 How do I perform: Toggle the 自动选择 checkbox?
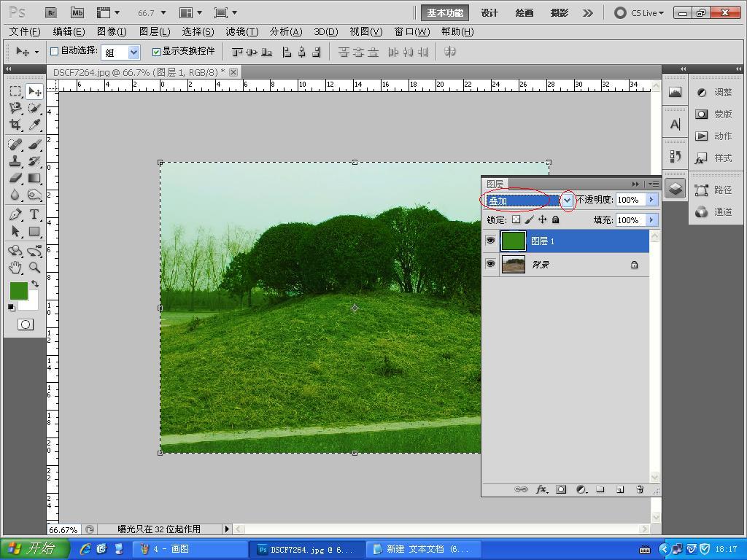pos(54,52)
